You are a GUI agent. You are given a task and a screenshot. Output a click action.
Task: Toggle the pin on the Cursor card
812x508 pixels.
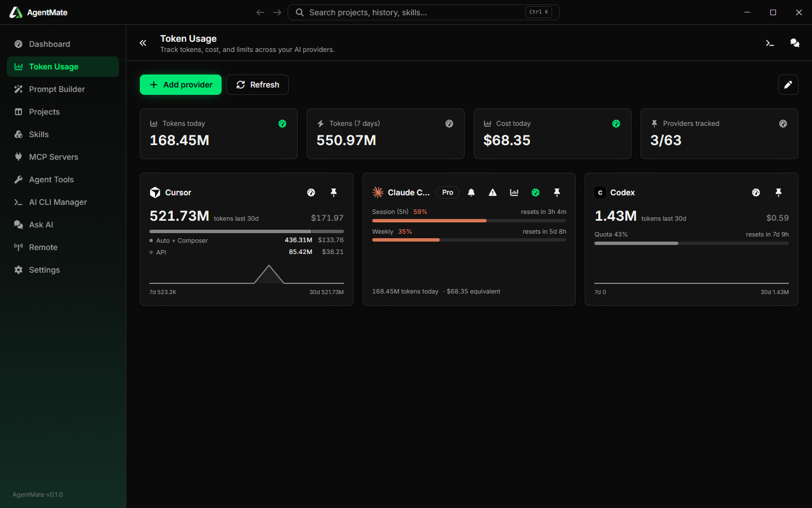334,192
